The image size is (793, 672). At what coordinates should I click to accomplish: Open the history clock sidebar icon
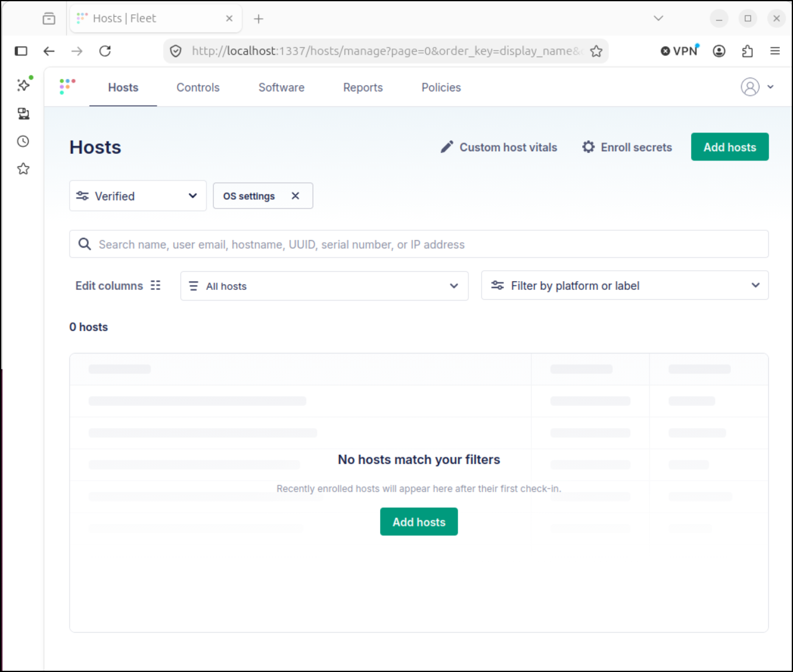coord(23,141)
